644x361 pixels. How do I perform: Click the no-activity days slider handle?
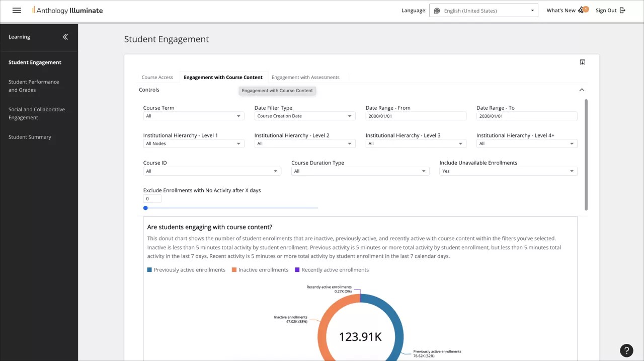point(145,208)
